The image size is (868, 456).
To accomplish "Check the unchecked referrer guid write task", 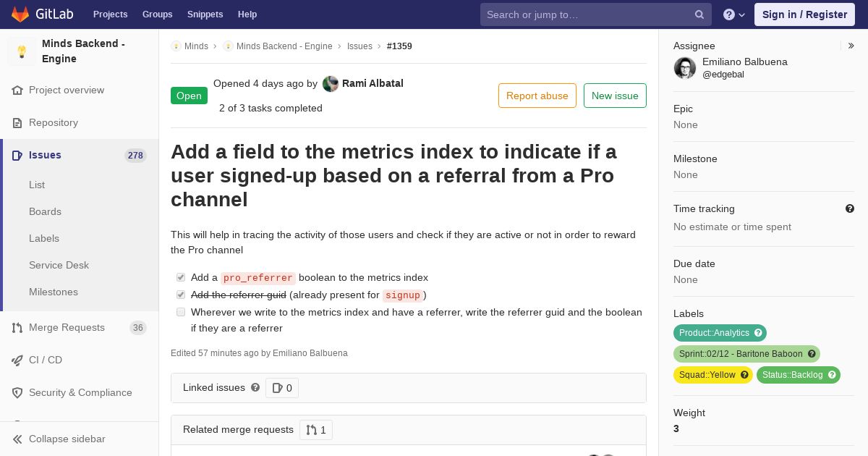I will (x=181, y=312).
